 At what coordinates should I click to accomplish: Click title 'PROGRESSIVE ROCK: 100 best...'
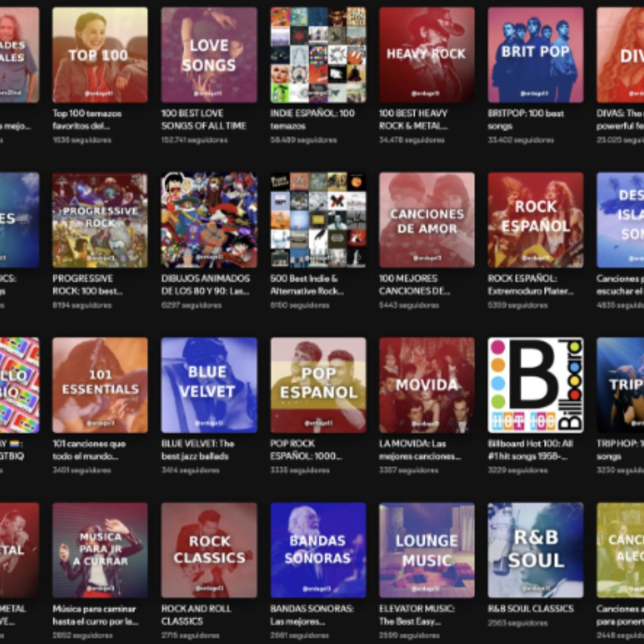tap(88, 285)
